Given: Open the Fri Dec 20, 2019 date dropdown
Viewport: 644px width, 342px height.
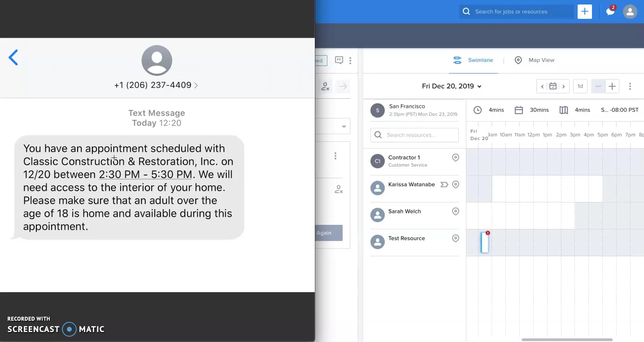Looking at the screenshot, I should 452,86.
